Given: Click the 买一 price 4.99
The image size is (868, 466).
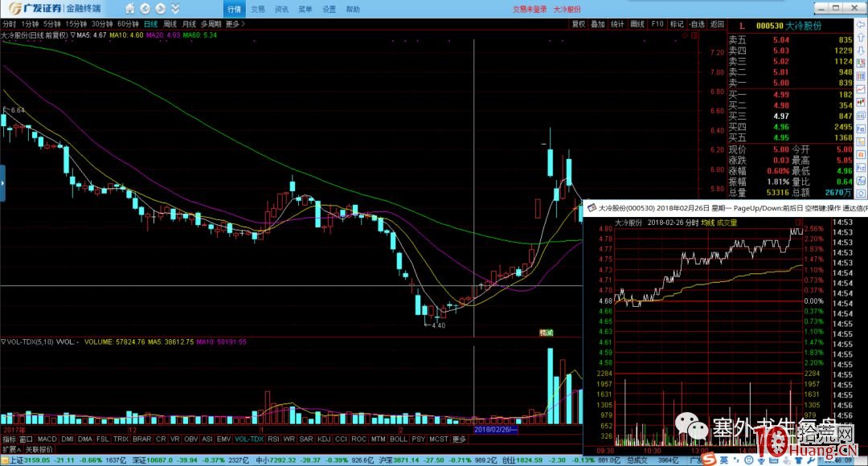Looking at the screenshot, I should point(781,95).
